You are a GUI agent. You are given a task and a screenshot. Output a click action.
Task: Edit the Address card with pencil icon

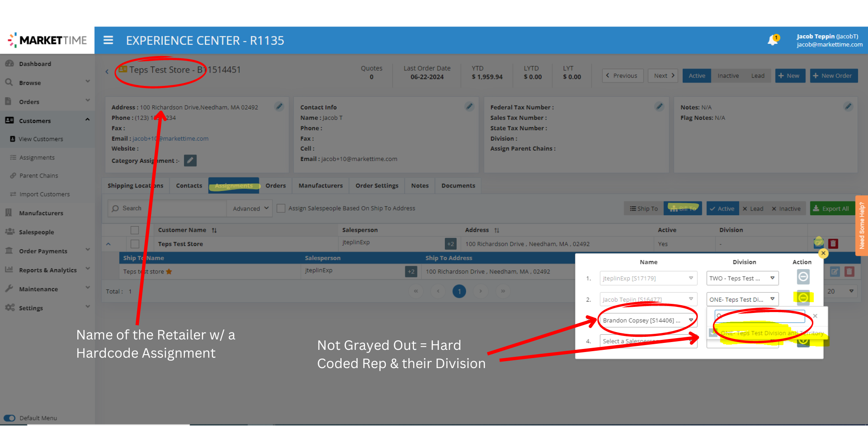click(279, 106)
